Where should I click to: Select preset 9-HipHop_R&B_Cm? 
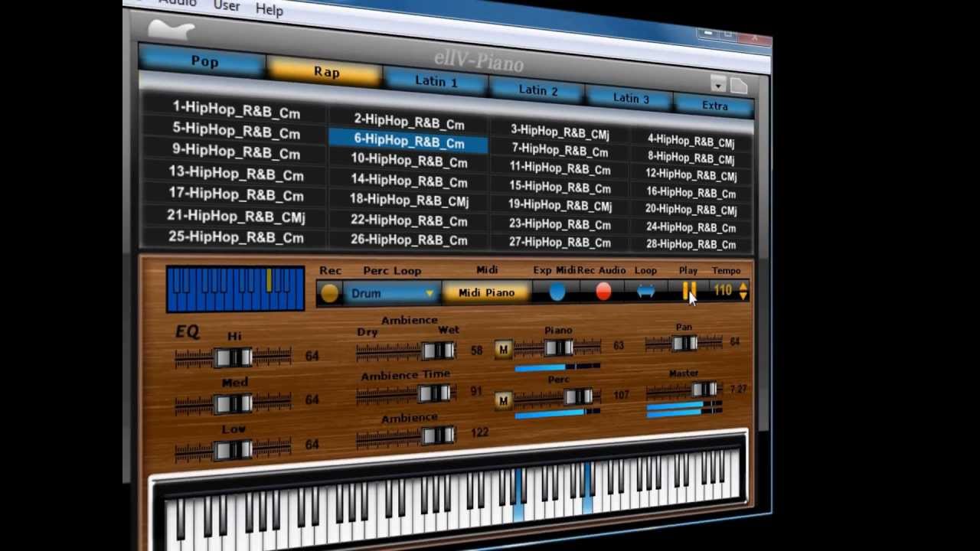[x=236, y=152]
